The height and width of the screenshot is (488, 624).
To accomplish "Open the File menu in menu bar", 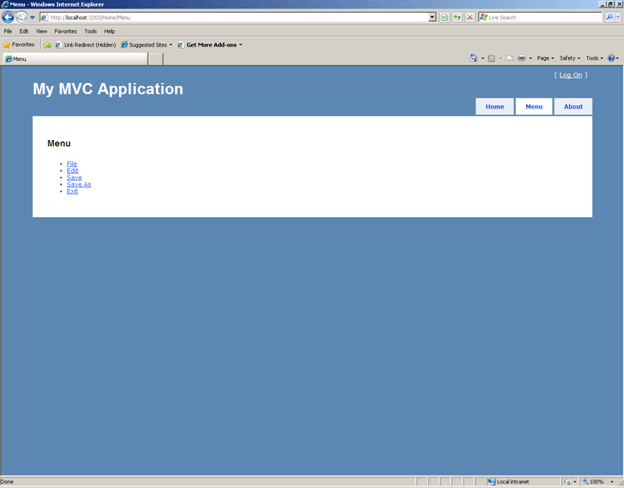I will [x=8, y=31].
